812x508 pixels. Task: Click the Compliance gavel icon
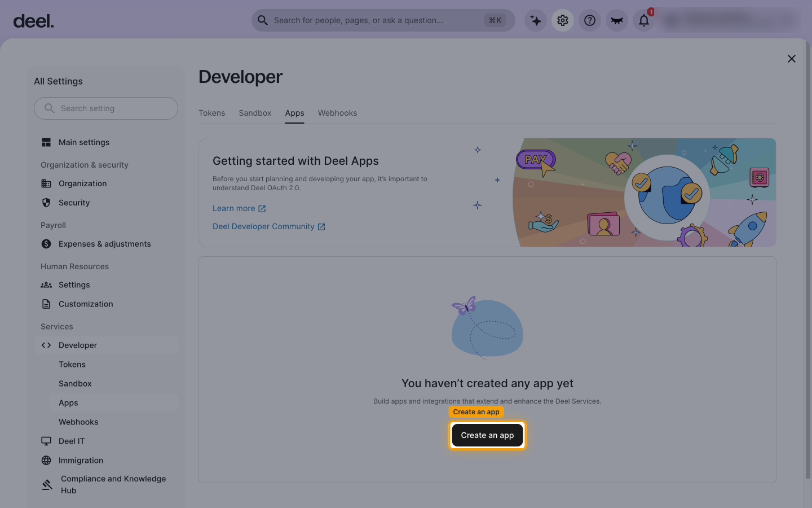47,484
